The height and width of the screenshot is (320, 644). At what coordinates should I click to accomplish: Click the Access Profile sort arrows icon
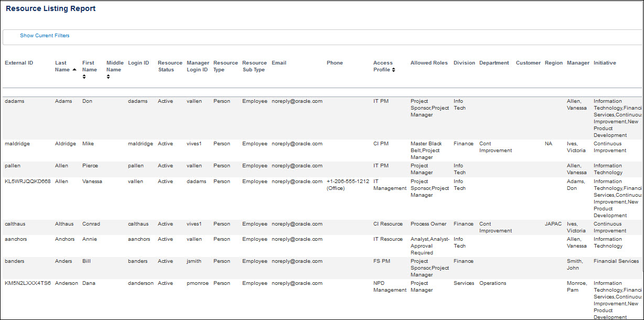393,70
